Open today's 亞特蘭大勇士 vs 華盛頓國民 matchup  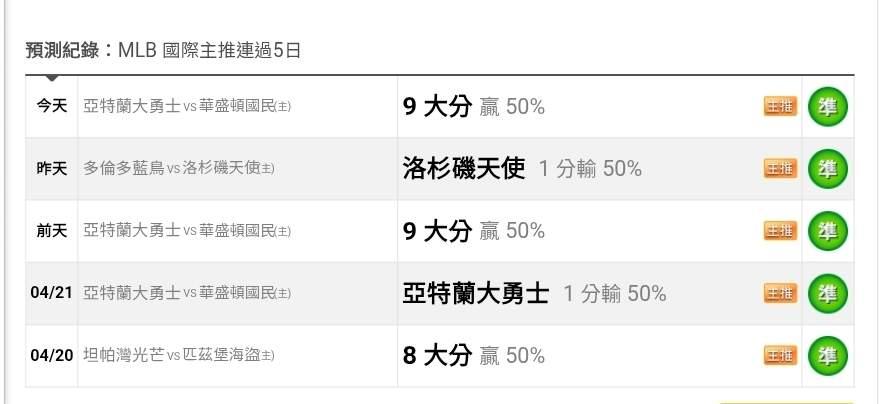[x=187, y=106]
